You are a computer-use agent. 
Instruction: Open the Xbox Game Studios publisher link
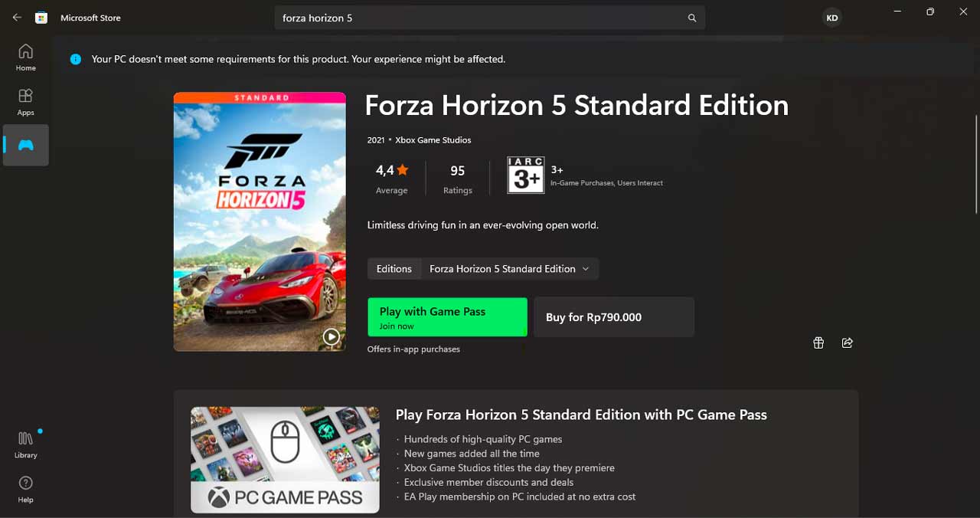click(433, 140)
